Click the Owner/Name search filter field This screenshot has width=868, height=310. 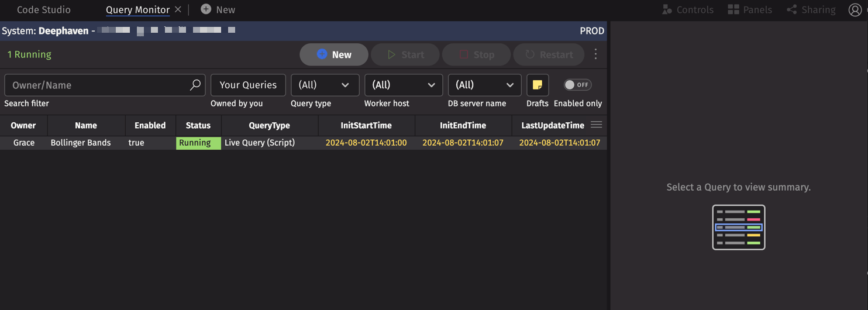click(x=97, y=85)
